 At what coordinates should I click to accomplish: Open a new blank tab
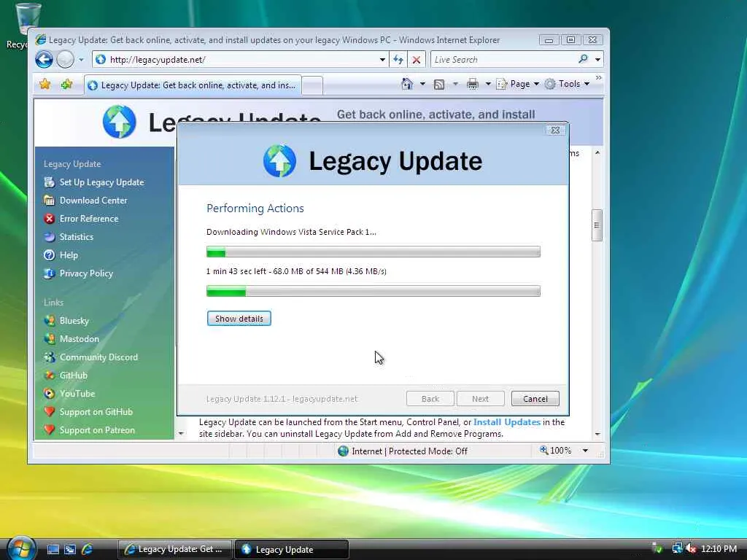point(312,86)
